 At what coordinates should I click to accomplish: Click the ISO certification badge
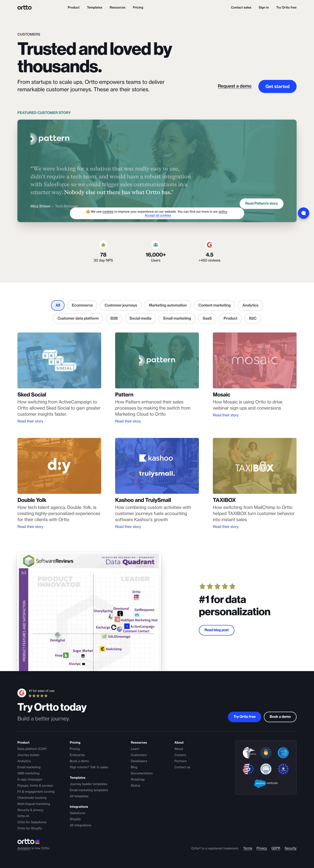[266, 769]
